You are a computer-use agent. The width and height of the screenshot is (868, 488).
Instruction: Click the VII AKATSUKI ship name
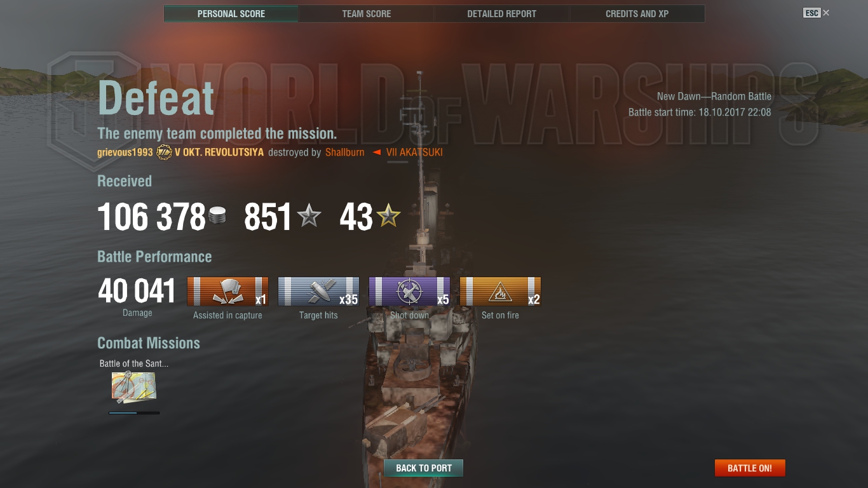414,152
